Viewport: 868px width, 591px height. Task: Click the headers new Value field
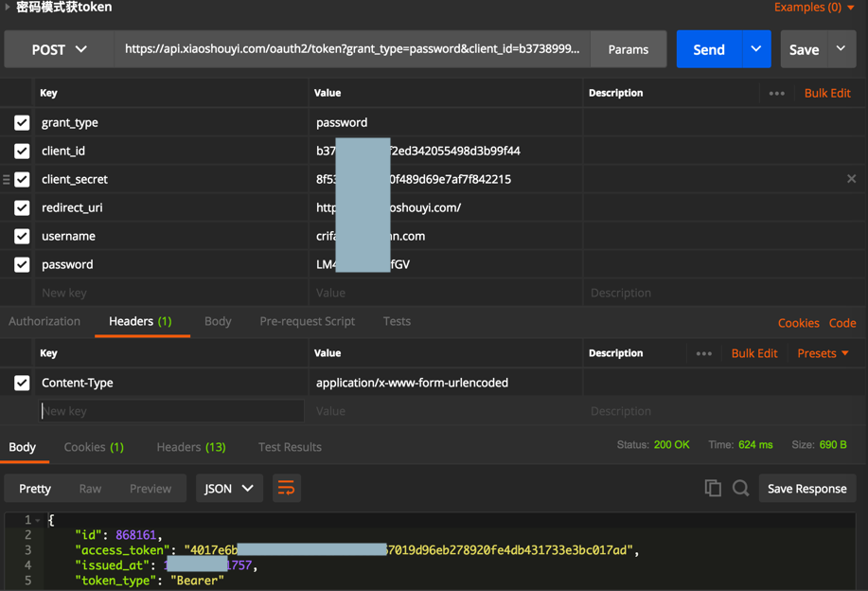(x=445, y=411)
